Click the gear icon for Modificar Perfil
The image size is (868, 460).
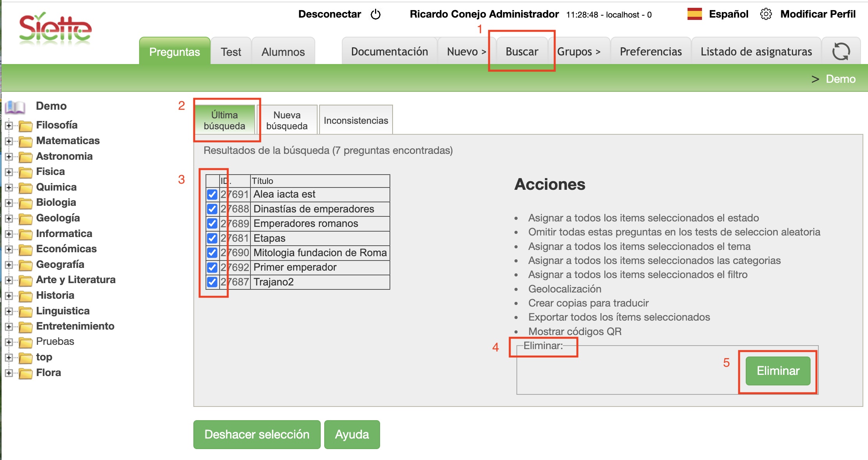tap(766, 14)
